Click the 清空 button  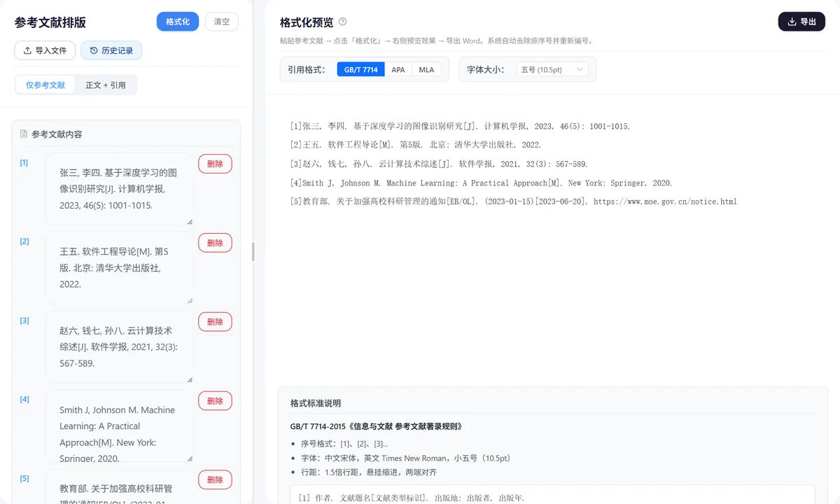(221, 22)
